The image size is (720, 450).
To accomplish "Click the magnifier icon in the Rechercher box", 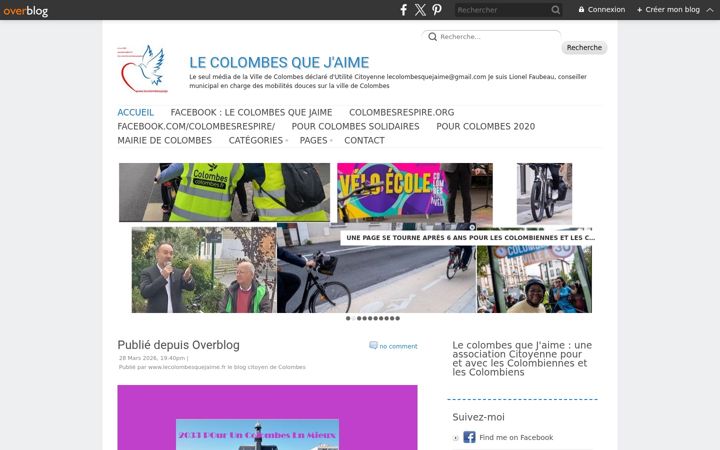I will (x=556, y=10).
